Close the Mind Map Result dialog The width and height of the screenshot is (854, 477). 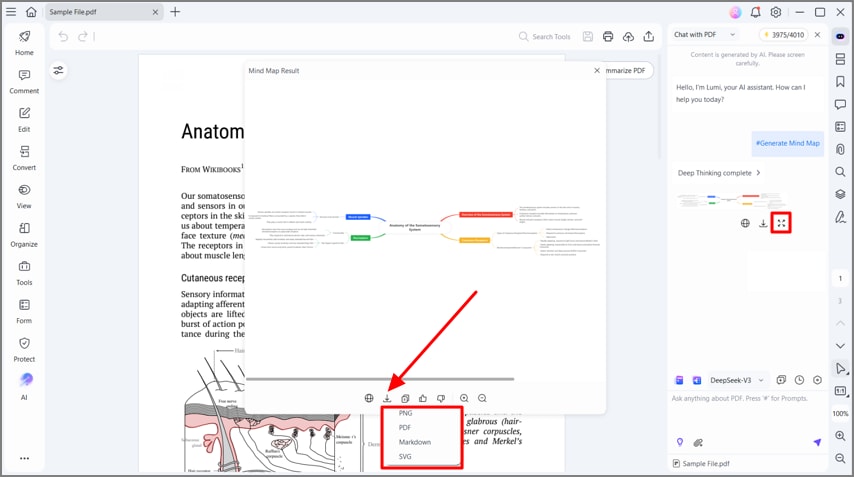597,70
